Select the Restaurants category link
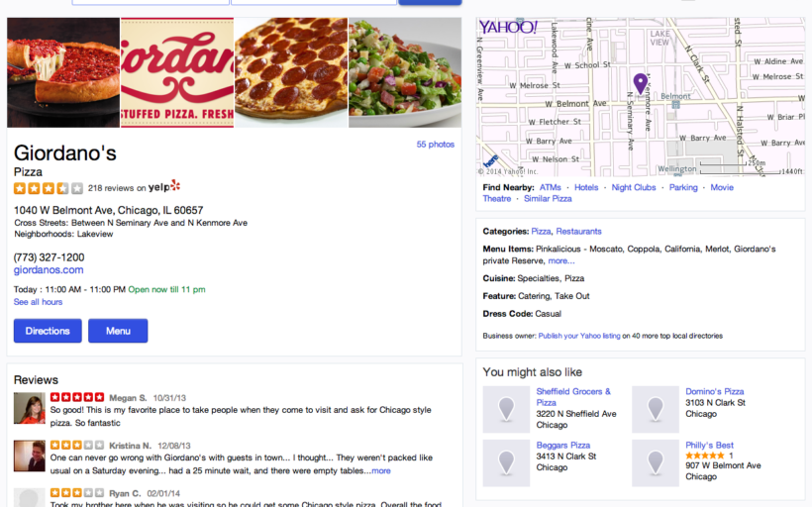This screenshot has width=812, height=507. click(x=578, y=232)
